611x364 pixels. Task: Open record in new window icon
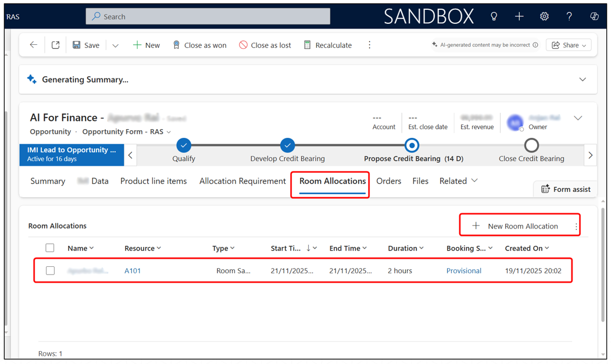pyautogui.click(x=55, y=45)
